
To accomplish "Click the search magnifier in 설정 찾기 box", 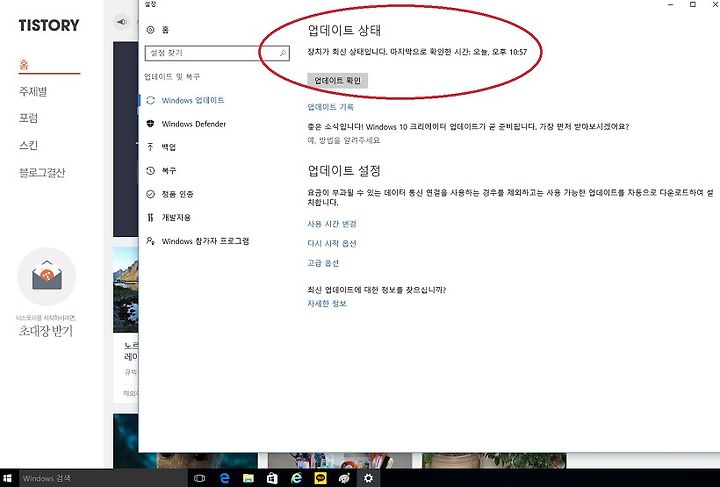I will point(283,53).
